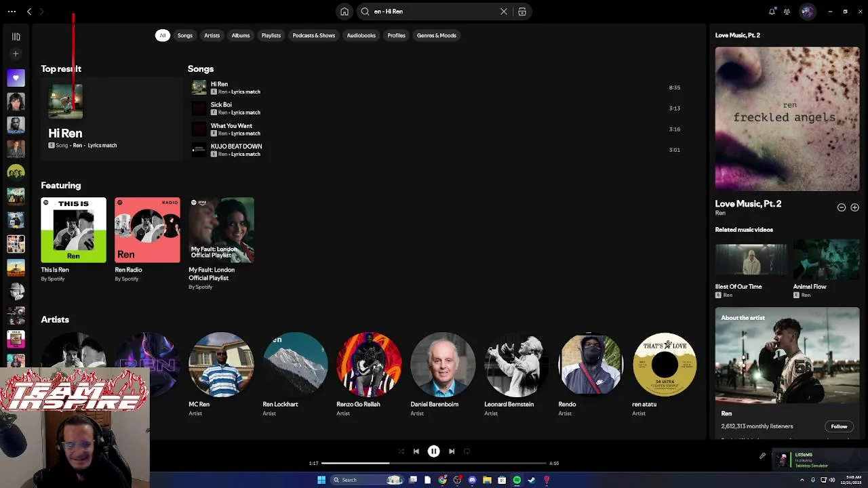The image size is (868, 488).
Task: Navigate back with the left arrow
Action: coord(29,12)
